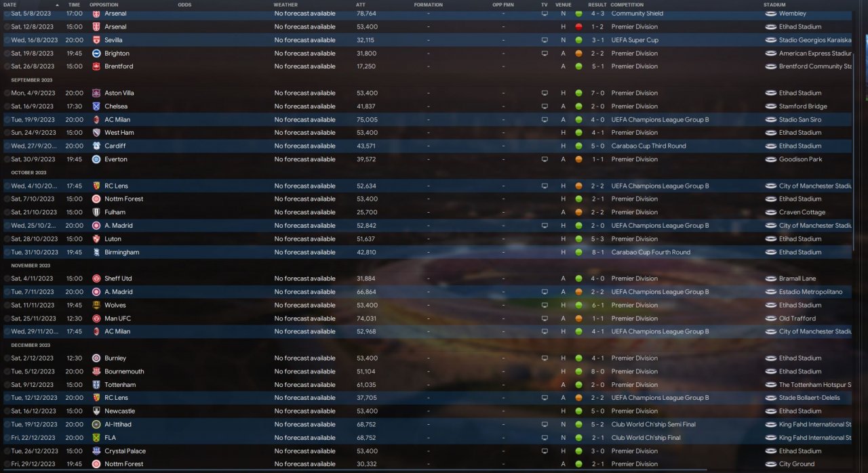Open the Crystal Palace opposition link
868x473 pixels.
pyautogui.click(x=125, y=451)
